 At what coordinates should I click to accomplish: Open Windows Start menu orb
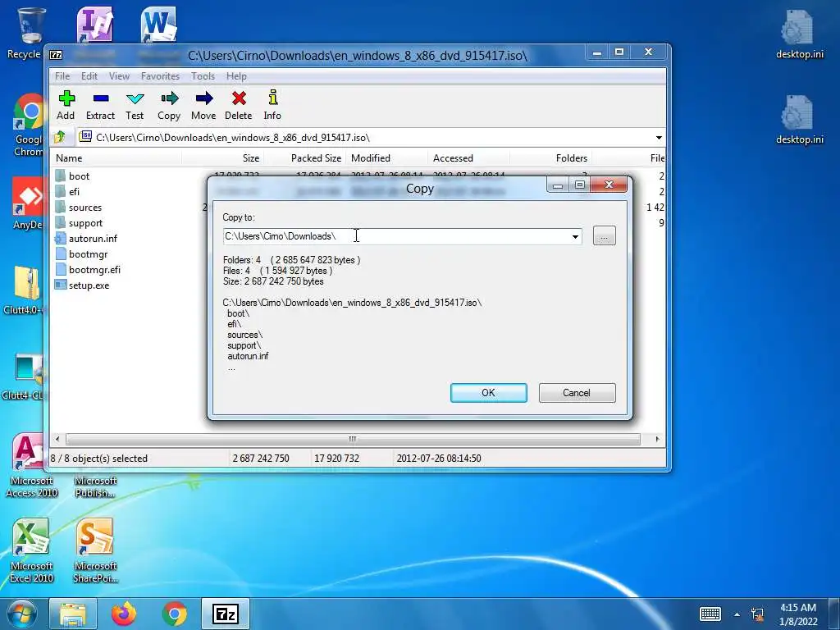pyautogui.click(x=21, y=614)
